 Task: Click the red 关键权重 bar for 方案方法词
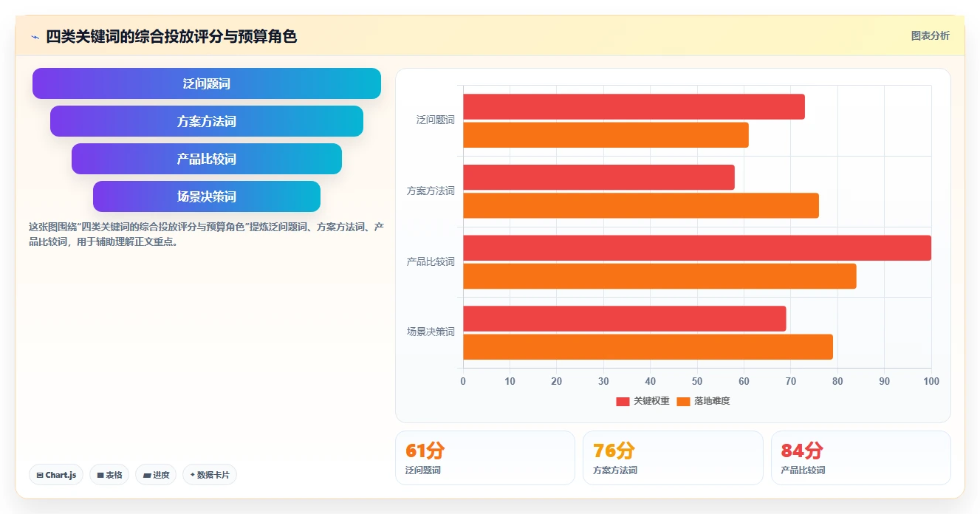599,177
